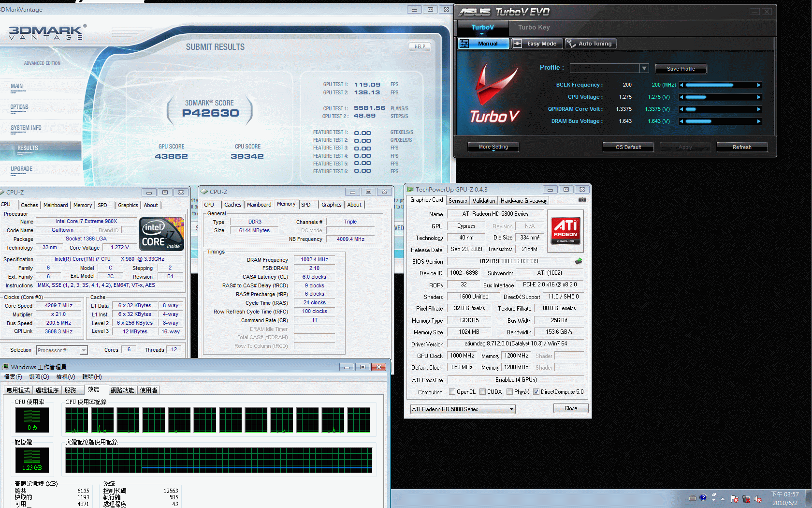Click the CPU Voltage slider bar
812x508 pixels.
(720, 97)
